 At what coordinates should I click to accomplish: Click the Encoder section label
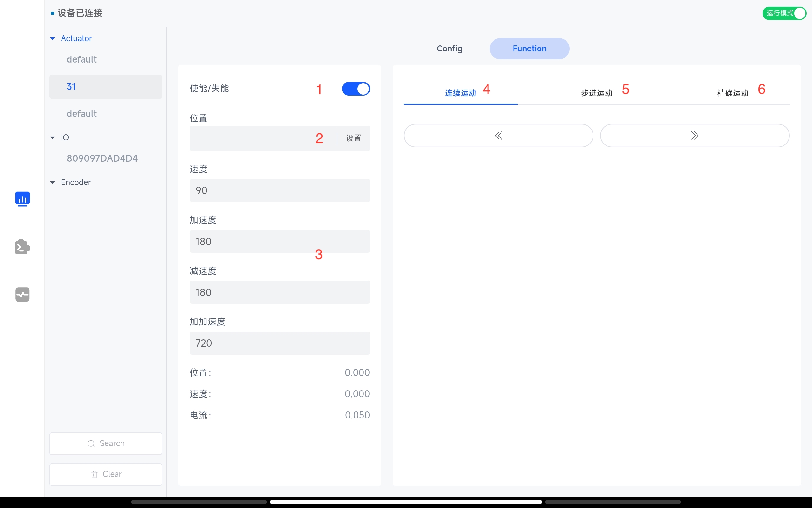point(76,183)
